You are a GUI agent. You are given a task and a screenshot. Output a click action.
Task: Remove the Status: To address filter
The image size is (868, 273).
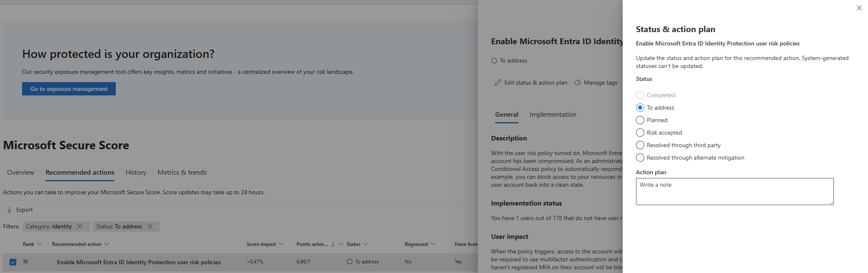[150, 226]
